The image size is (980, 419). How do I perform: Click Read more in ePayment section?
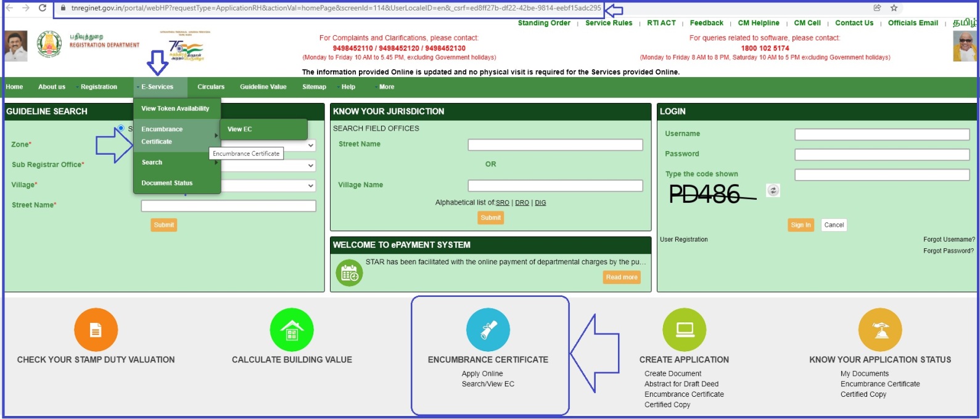(621, 277)
